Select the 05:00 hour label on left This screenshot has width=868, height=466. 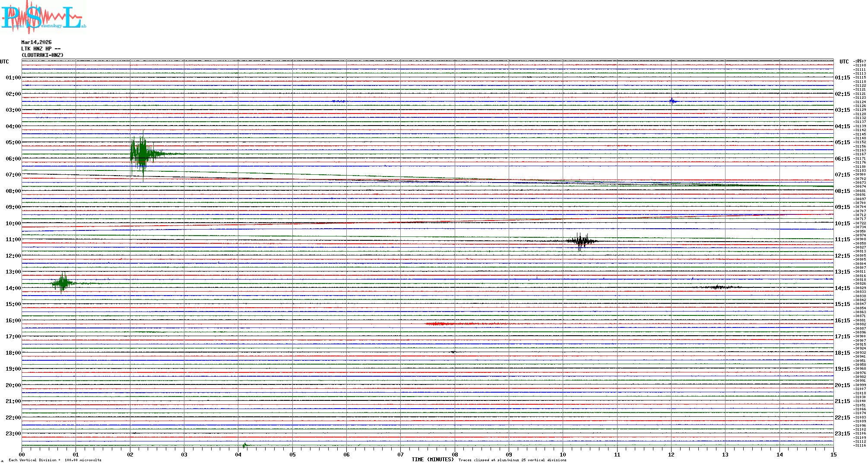tap(13, 142)
